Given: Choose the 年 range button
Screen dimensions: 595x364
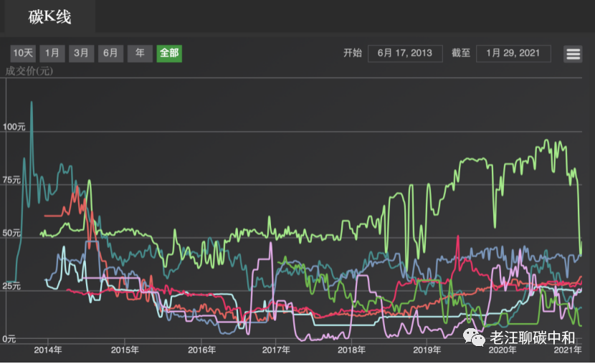Looking at the screenshot, I should [140, 54].
